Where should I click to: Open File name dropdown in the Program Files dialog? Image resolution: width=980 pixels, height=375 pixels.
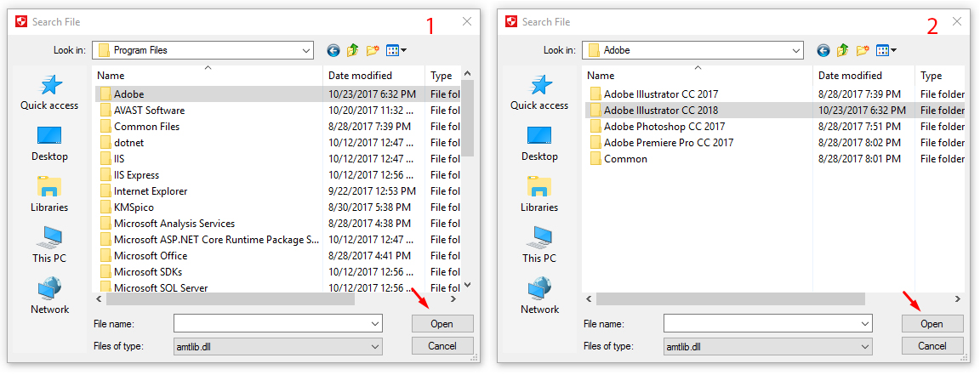pos(375,324)
